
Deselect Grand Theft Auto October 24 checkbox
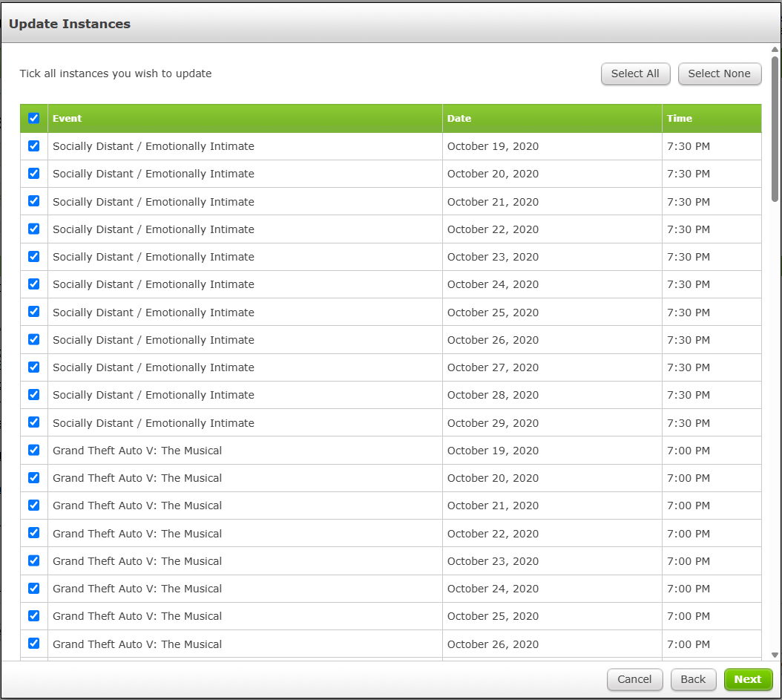point(33,588)
